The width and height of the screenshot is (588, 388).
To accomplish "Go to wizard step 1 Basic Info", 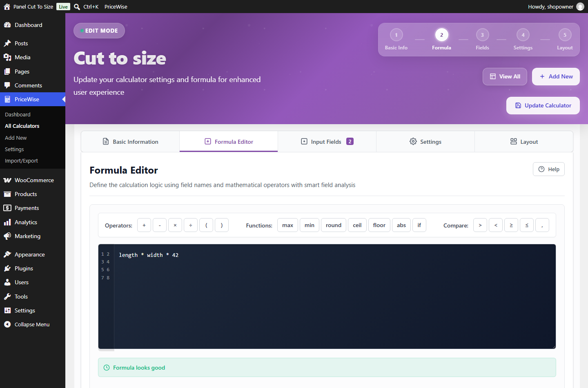I will (x=396, y=39).
